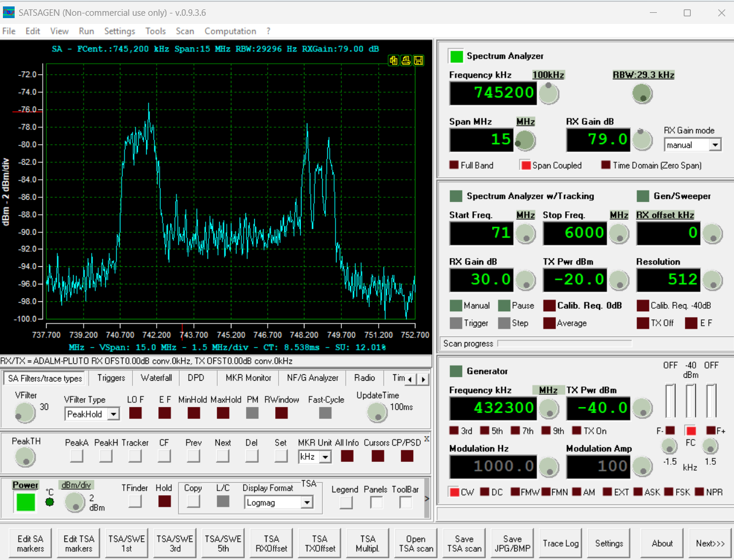
Task: Open the RX Gain mode dropdown
Action: (715, 145)
